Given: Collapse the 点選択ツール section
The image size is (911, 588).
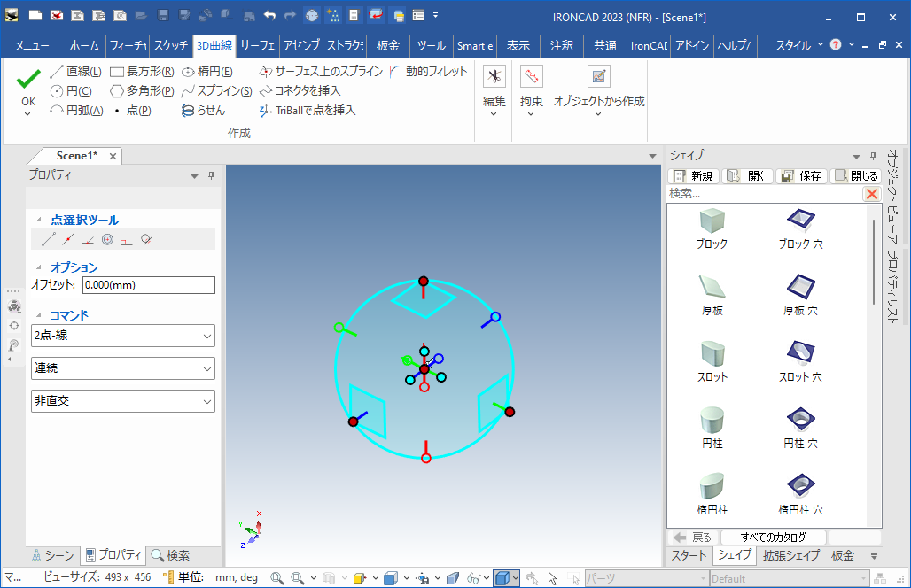Looking at the screenshot, I should tap(39, 220).
